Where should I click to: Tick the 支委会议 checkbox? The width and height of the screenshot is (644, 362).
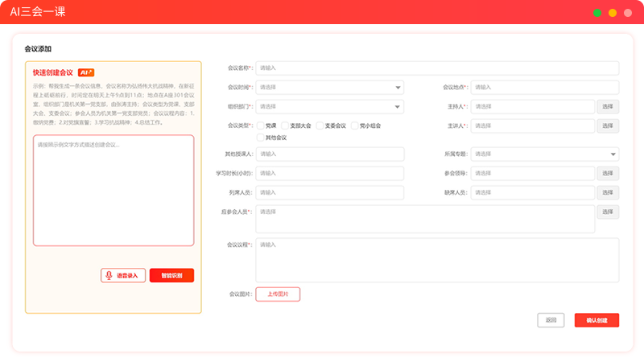[320, 125]
